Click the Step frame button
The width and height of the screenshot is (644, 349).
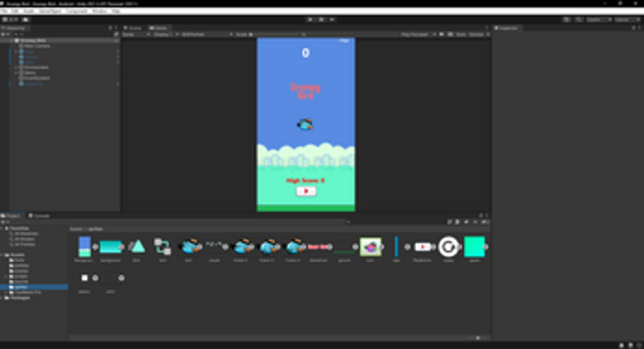(332, 19)
